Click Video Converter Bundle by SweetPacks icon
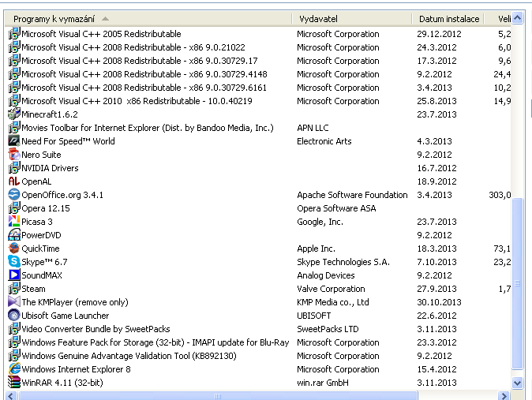 [x=14, y=329]
